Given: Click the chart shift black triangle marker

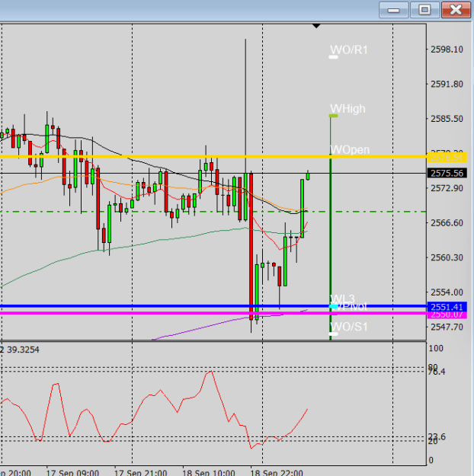Looking at the screenshot, I should (316, 26).
